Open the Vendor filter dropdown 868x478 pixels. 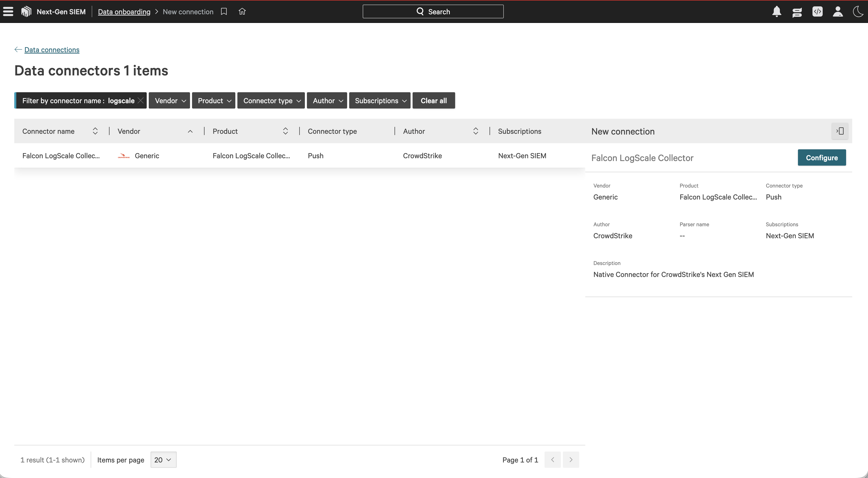[169, 100]
